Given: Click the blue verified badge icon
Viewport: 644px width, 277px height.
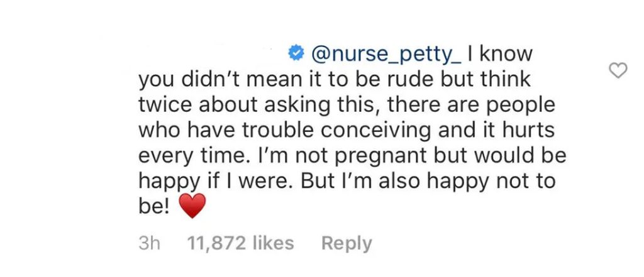Looking at the screenshot, I should pyautogui.click(x=296, y=54).
